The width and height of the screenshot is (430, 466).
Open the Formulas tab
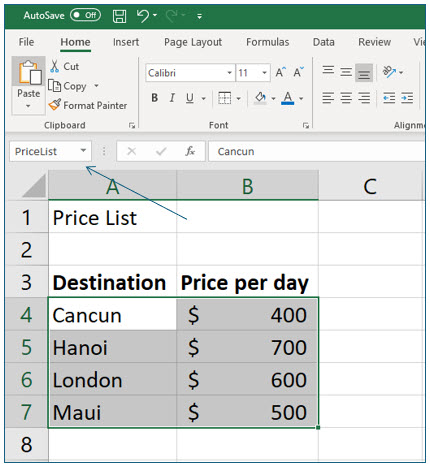point(267,42)
